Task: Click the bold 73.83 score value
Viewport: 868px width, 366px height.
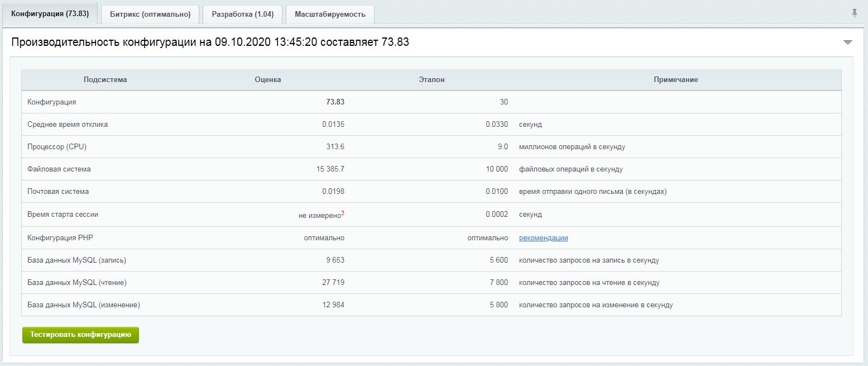Action: [x=335, y=102]
